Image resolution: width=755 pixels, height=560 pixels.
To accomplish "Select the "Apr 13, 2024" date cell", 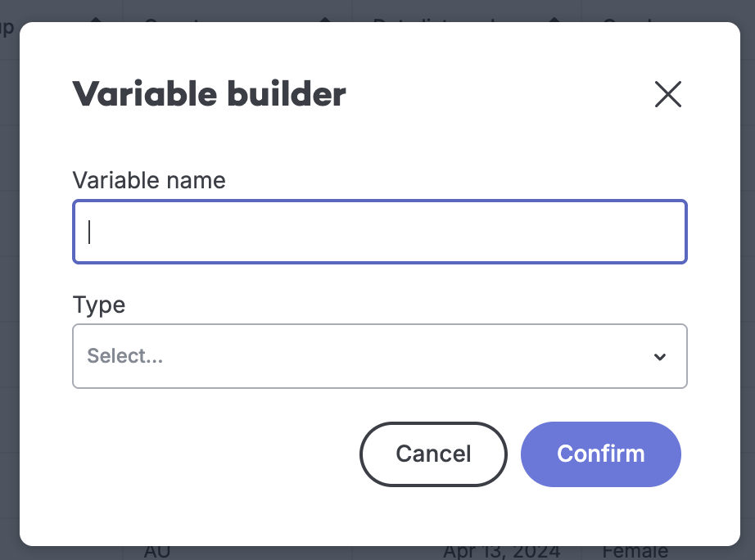I will pos(502,553).
